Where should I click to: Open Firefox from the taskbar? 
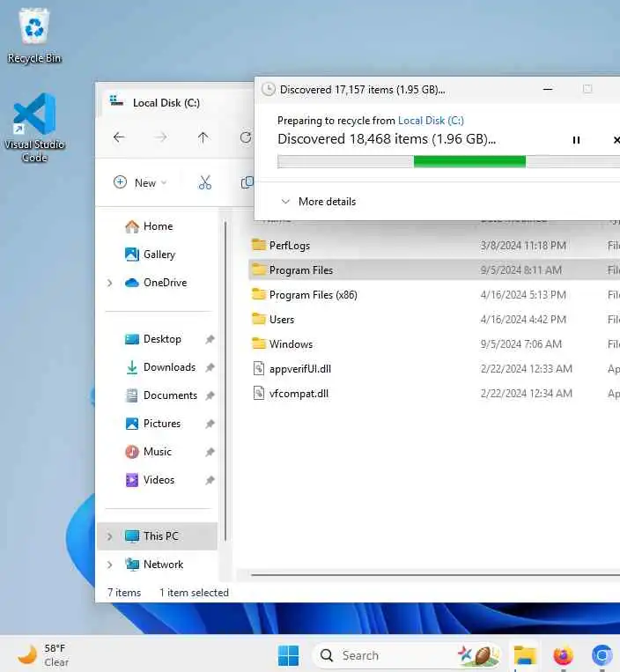click(x=563, y=656)
